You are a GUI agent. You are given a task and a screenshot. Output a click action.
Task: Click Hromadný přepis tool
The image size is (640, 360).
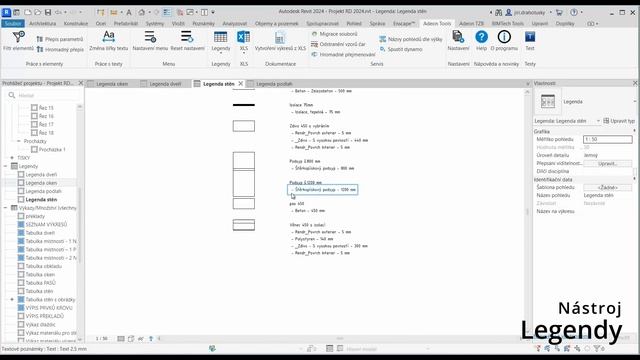pos(60,49)
